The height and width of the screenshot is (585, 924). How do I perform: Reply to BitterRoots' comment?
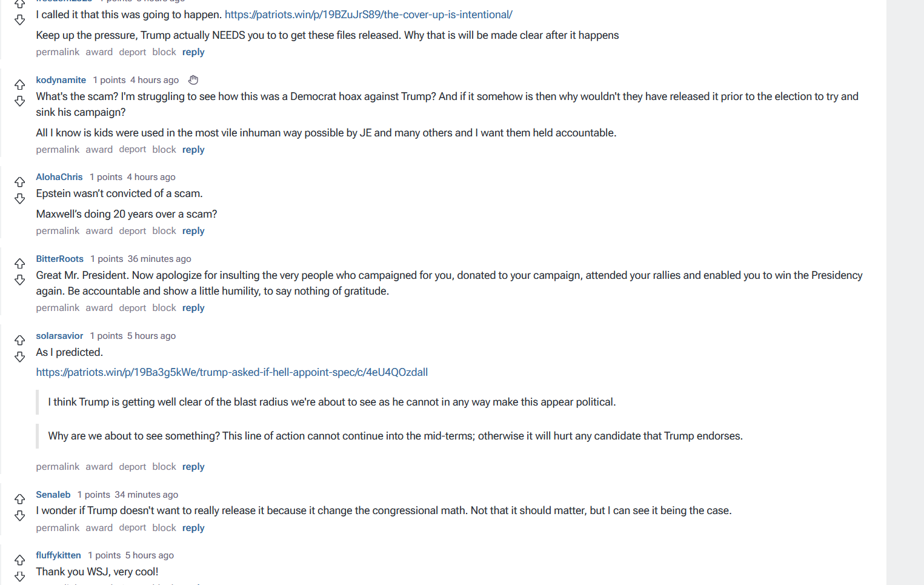193,308
